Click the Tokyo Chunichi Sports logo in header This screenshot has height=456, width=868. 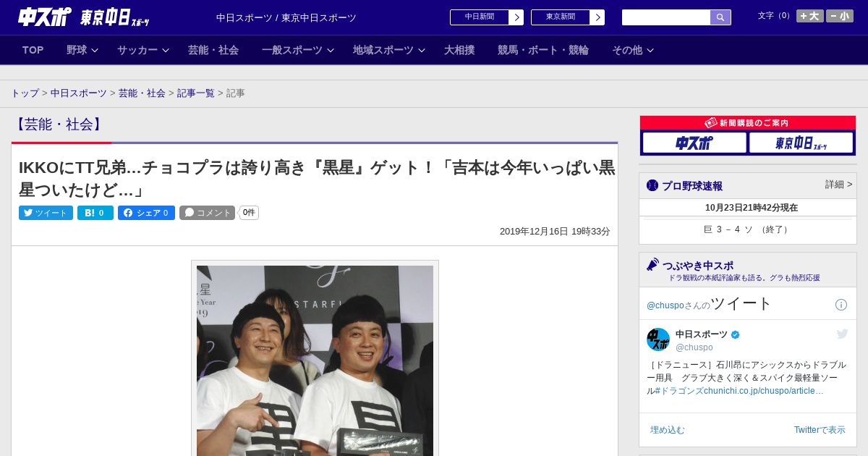click(115, 17)
